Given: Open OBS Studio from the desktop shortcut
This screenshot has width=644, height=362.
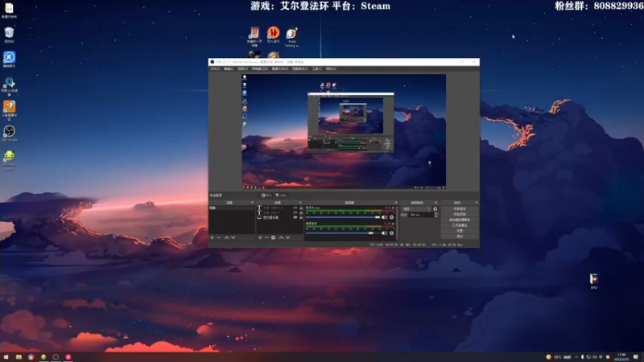Looking at the screenshot, I should (9, 134).
